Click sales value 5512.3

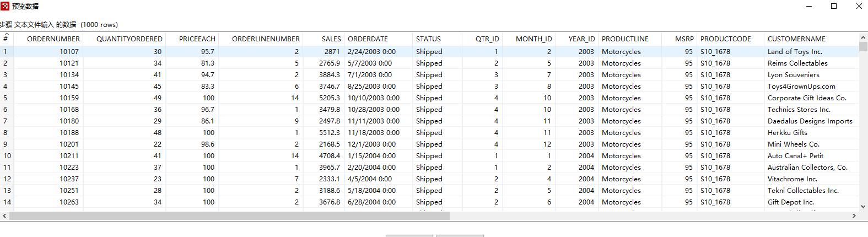point(330,133)
